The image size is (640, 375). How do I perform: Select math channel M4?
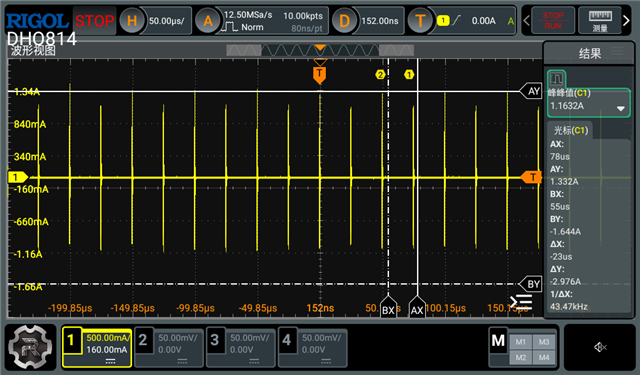pyautogui.click(x=544, y=357)
